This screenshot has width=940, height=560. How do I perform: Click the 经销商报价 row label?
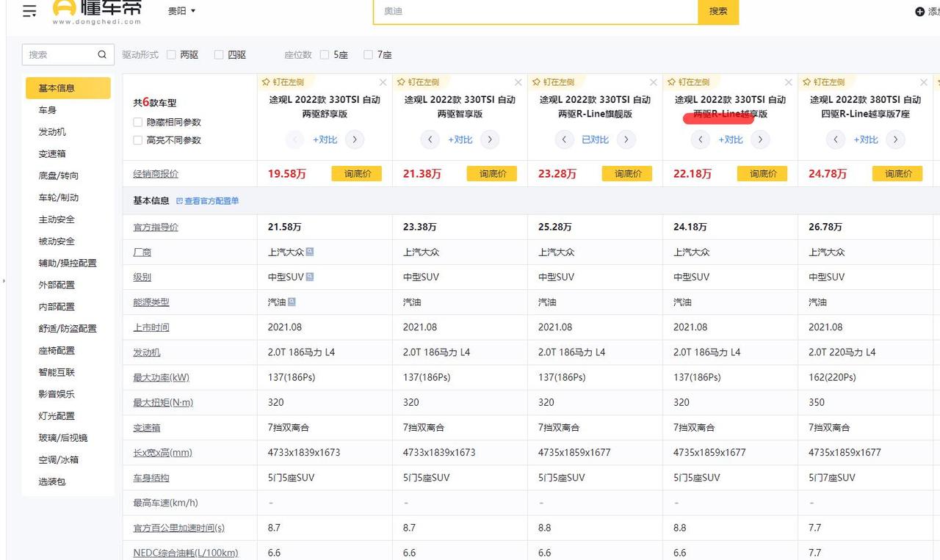(156, 174)
